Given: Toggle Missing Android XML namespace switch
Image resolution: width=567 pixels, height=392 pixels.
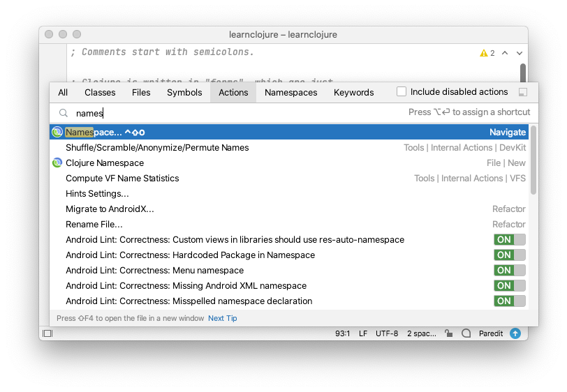Looking at the screenshot, I should point(510,286).
